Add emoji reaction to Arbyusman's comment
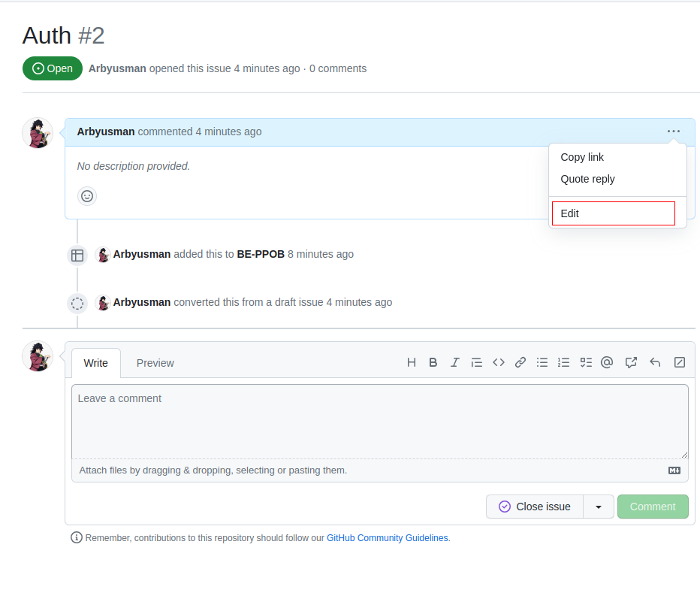Screen dimensions: 700x611 (87, 196)
